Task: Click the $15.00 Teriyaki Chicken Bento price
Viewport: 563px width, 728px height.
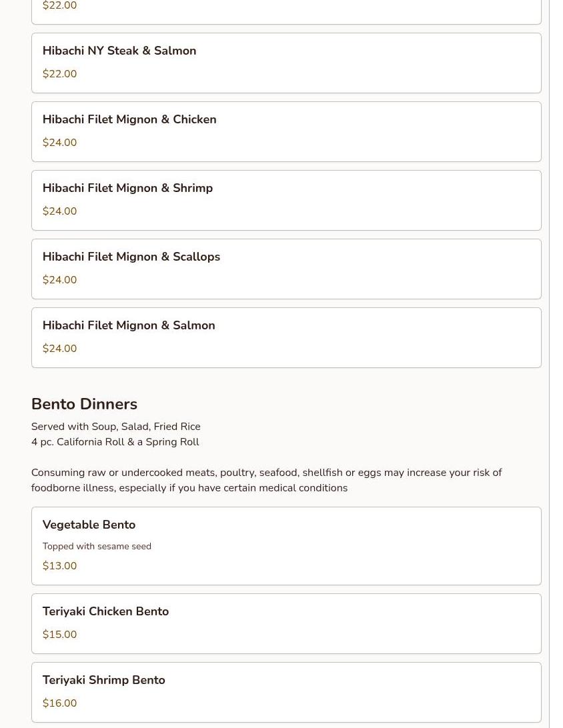Action: [x=59, y=635]
